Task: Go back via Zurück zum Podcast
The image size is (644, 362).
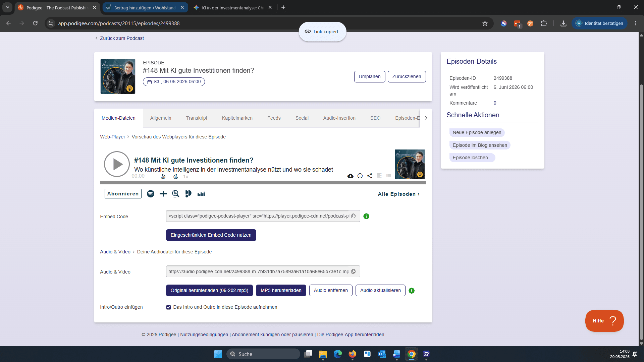Action: click(x=119, y=38)
